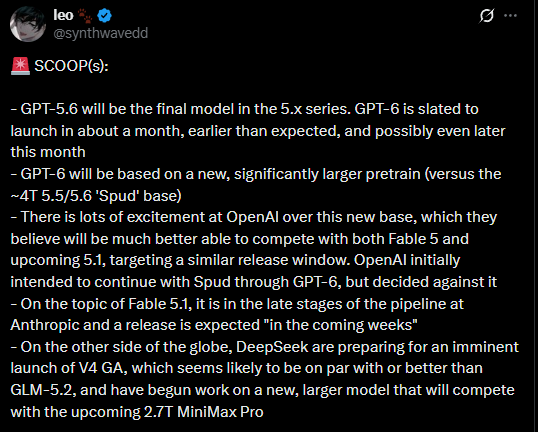Viewport: 538px width, 432px height.
Task: Click the "GLM-5.2" text
Action: tap(43, 390)
